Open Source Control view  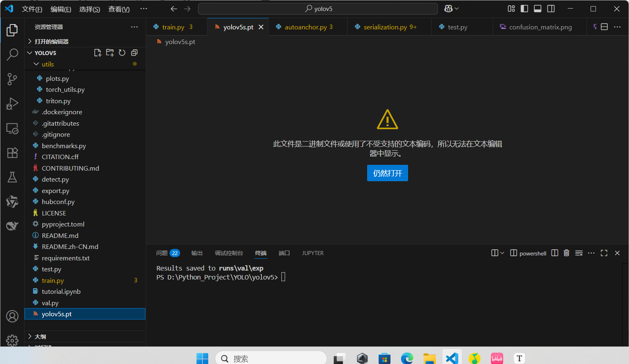(12, 79)
